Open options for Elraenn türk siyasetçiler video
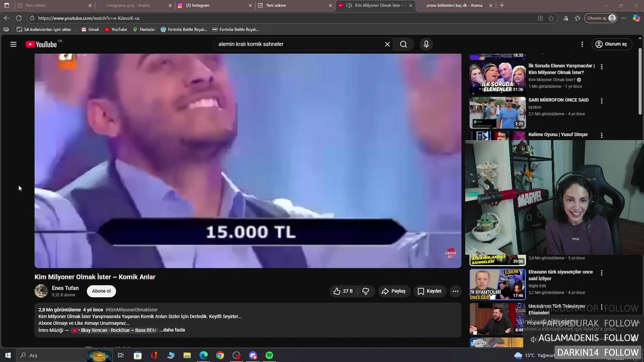 click(602, 273)
